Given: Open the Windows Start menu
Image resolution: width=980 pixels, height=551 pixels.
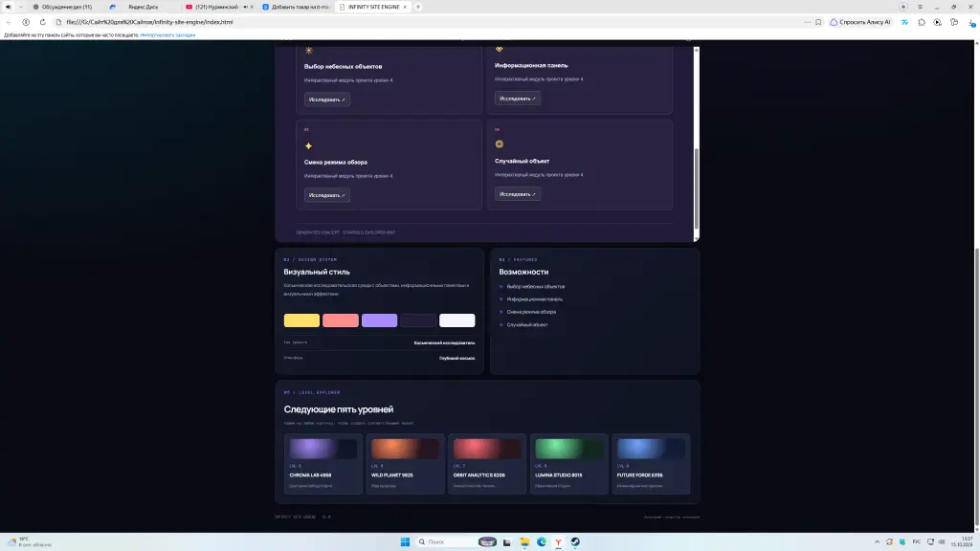Looking at the screenshot, I should pyautogui.click(x=405, y=541).
